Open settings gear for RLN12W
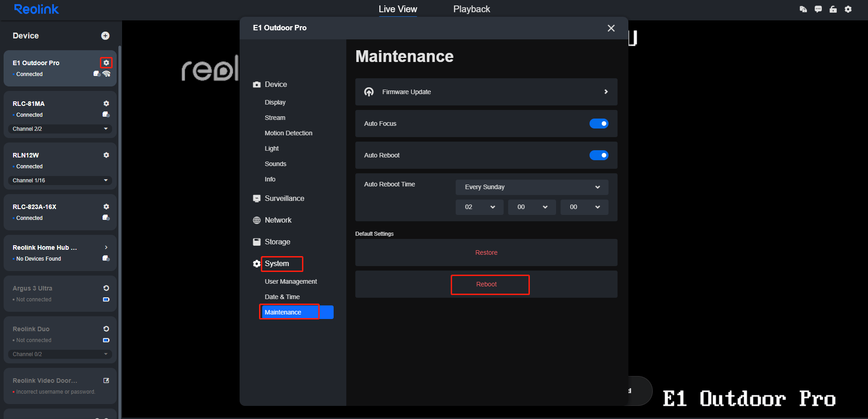868x419 pixels. (106, 155)
